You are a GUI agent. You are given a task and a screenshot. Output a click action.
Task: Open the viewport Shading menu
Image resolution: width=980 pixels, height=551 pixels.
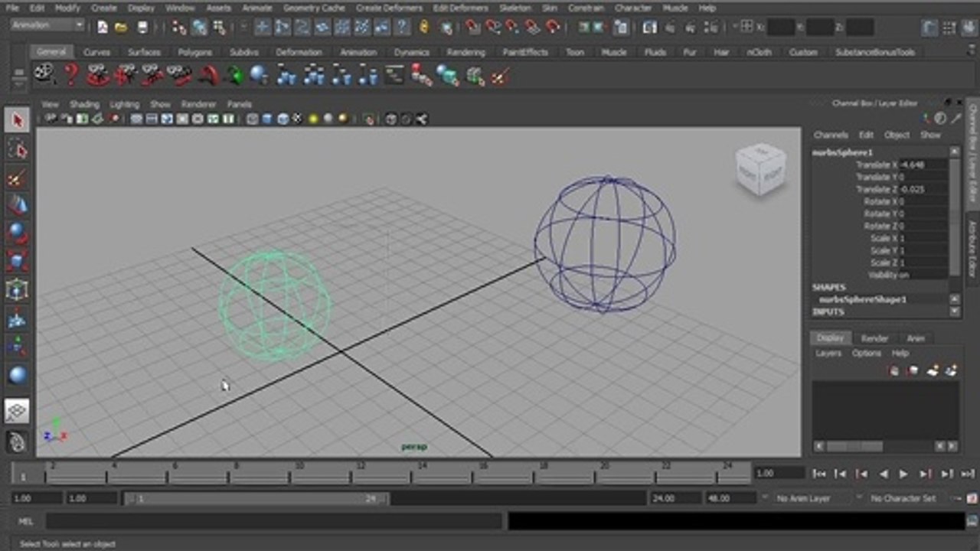pos(84,104)
